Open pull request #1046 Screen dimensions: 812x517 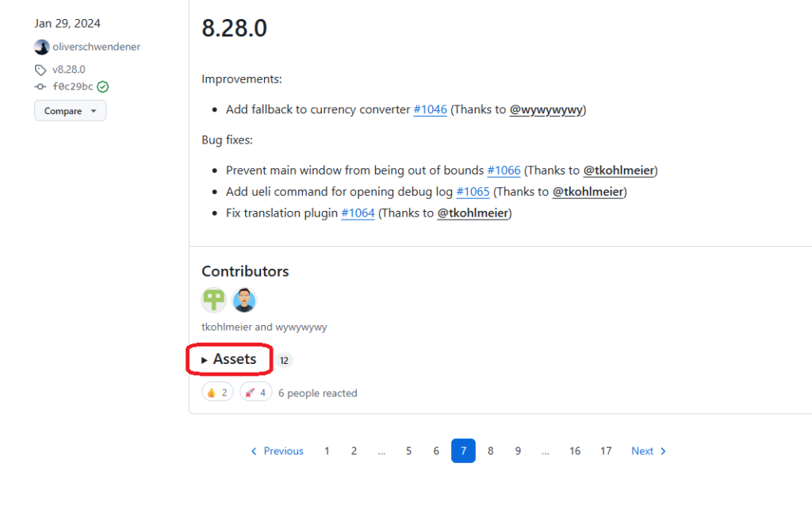click(x=430, y=109)
